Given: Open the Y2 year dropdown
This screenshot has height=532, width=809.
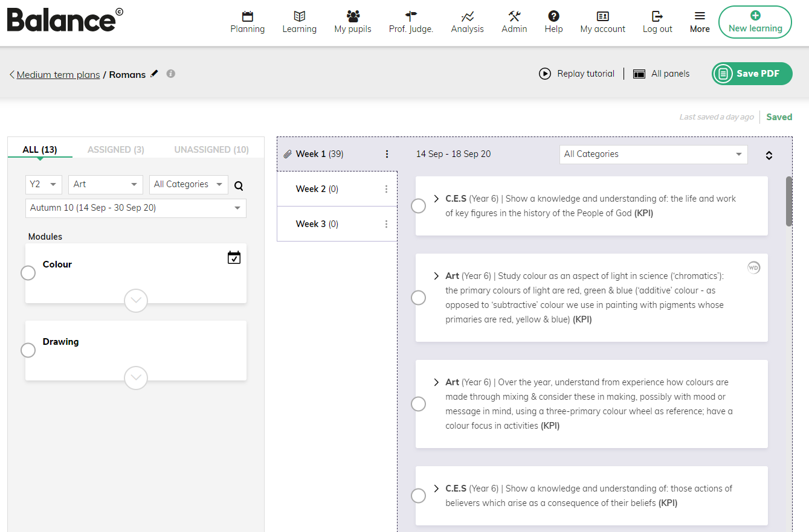Looking at the screenshot, I should coord(44,184).
